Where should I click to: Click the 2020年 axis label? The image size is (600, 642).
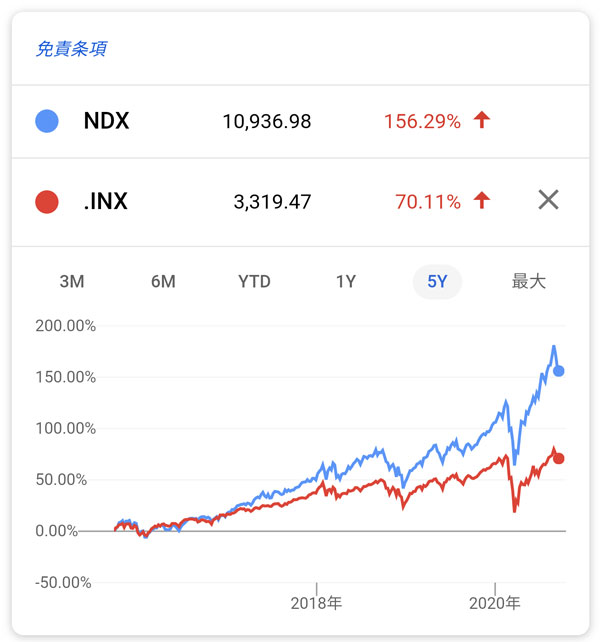click(495, 603)
